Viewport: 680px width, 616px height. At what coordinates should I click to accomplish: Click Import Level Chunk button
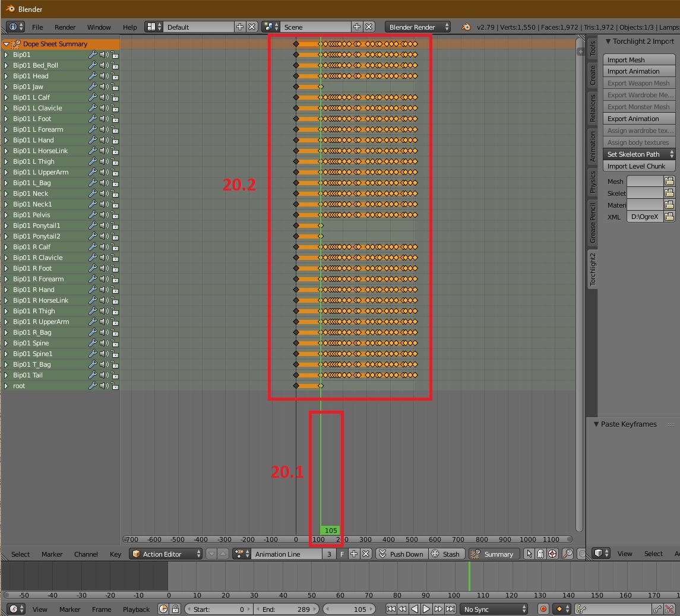click(x=639, y=166)
